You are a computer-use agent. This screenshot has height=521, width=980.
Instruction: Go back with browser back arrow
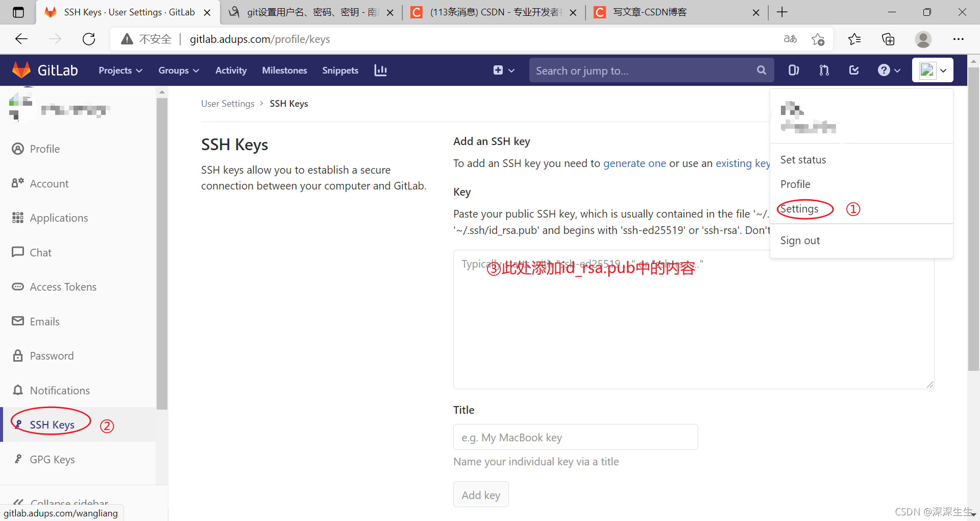pyautogui.click(x=21, y=39)
